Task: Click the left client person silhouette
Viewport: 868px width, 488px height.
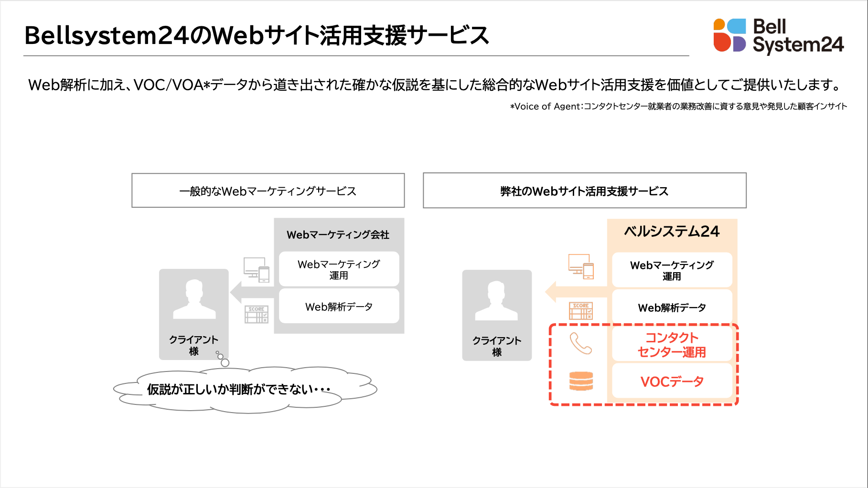Action: click(x=194, y=299)
